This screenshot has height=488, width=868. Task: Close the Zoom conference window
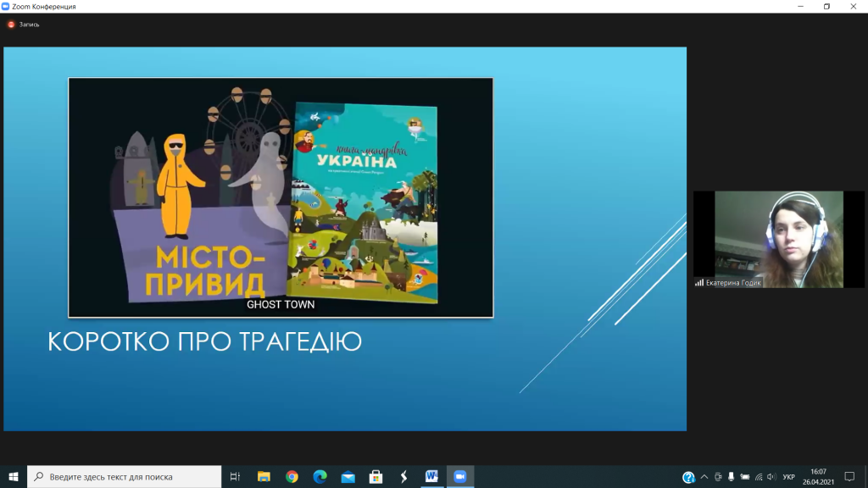854,7
